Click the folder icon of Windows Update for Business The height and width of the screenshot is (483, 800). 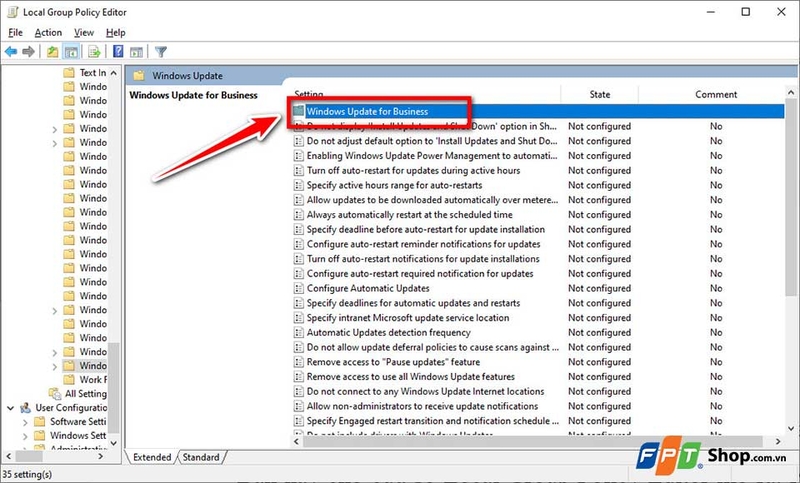click(298, 111)
